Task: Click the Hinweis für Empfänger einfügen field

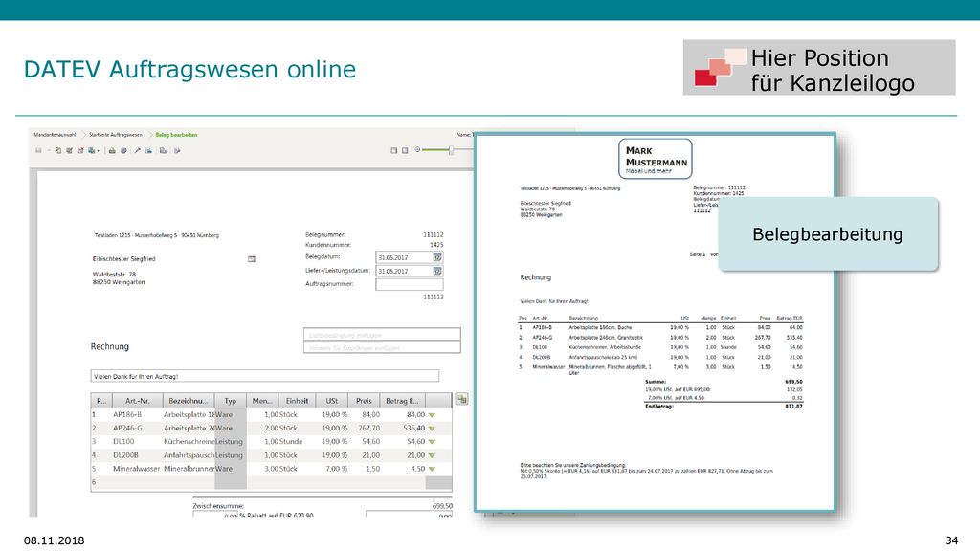Action: pos(382,347)
